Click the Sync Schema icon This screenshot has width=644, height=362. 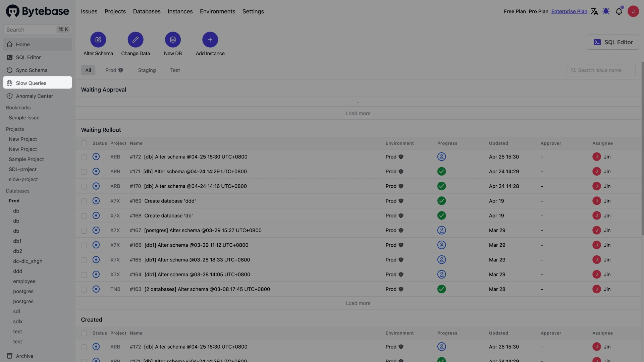pyautogui.click(x=10, y=69)
